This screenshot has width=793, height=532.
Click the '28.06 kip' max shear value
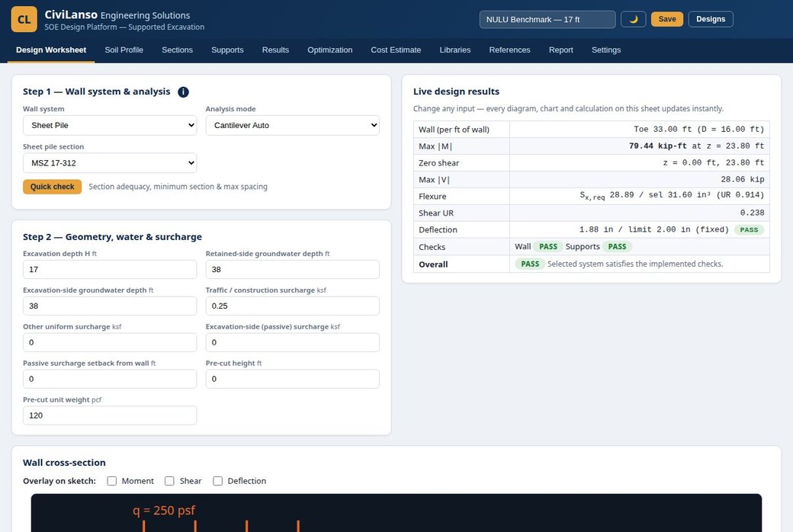click(743, 179)
